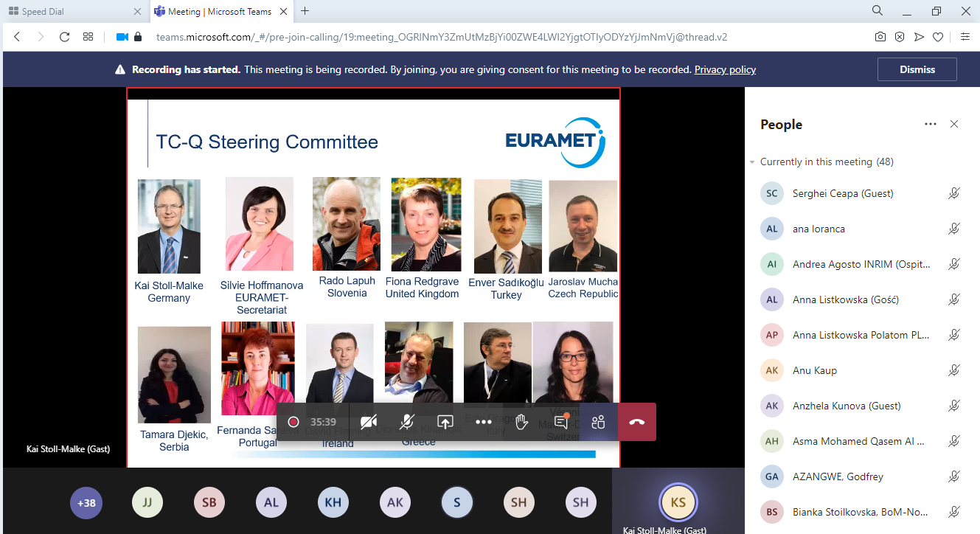
Task: Take a browser snapshot with camera icon
Action: click(x=880, y=37)
